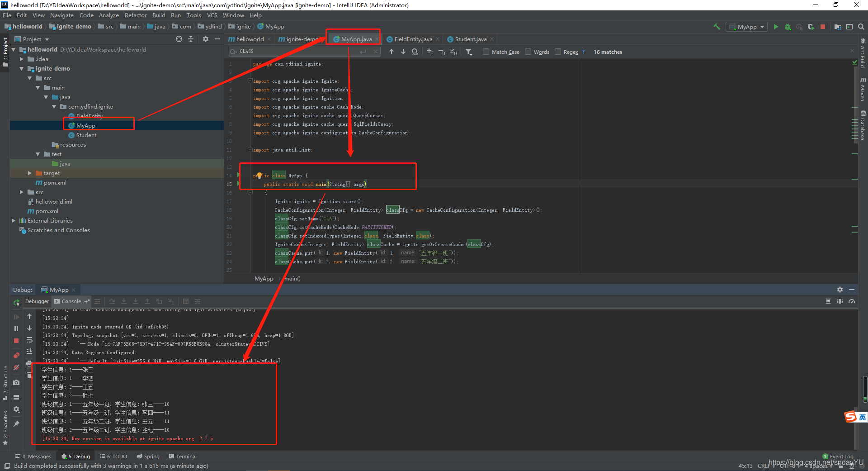
Task: Select Scratches and Consoles node
Action: 58,230
